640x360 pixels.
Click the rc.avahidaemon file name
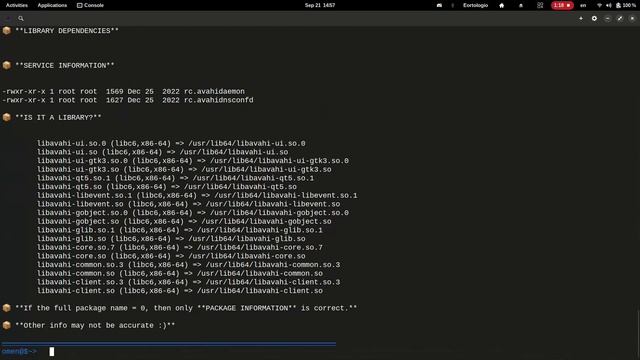(214, 91)
